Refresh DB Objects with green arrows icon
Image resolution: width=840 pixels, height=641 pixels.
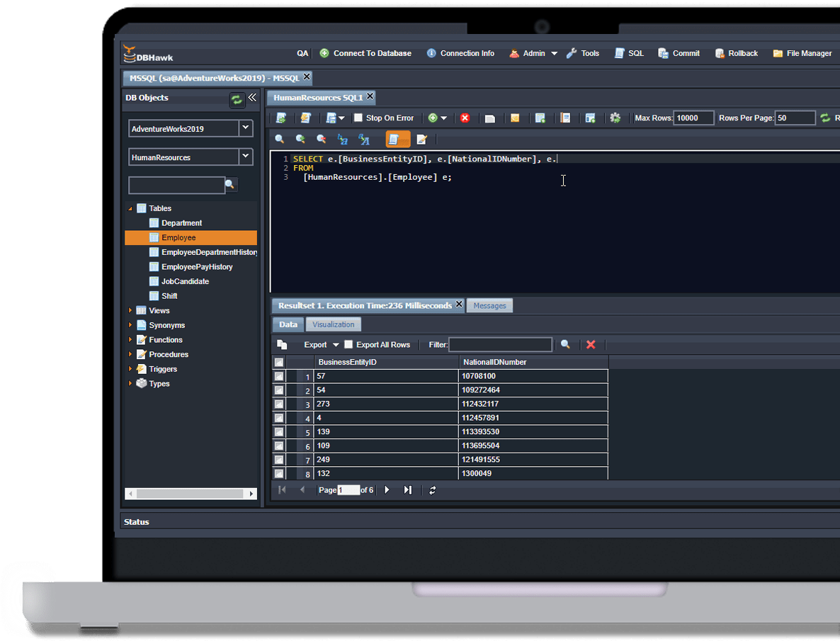point(237,100)
